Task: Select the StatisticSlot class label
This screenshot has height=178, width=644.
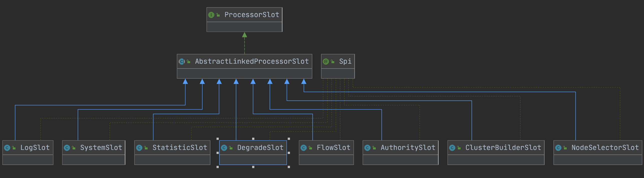Action: 180,148
